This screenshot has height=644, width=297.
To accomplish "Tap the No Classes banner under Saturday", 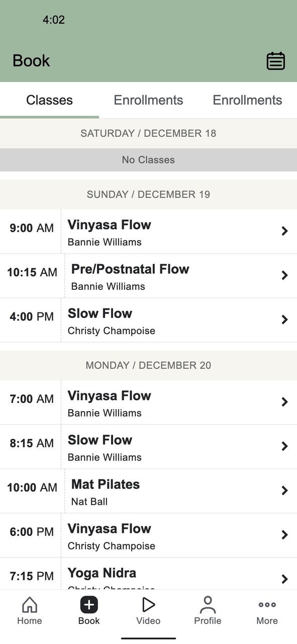I will tap(148, 159).
